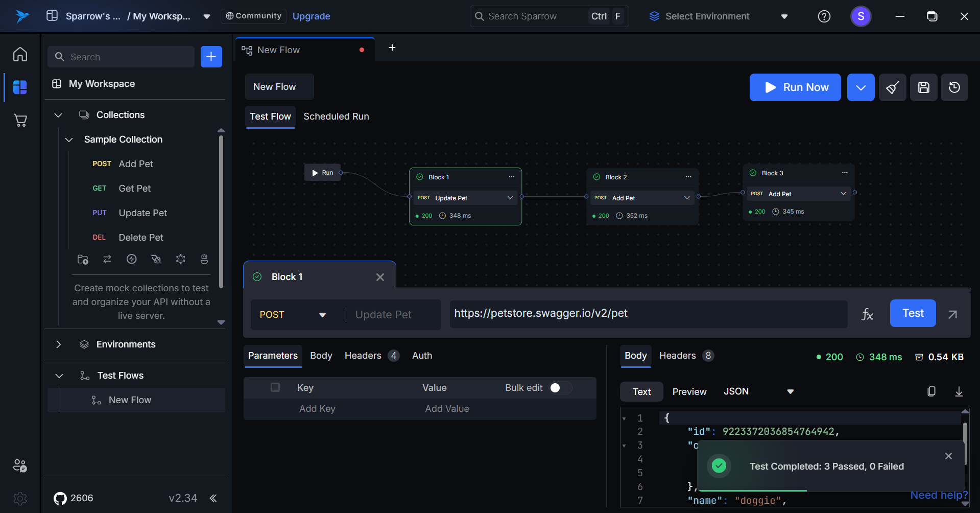
Task: Toggle the Bulk edit switch
Action: pyautogui.click(x=560, y=388)
